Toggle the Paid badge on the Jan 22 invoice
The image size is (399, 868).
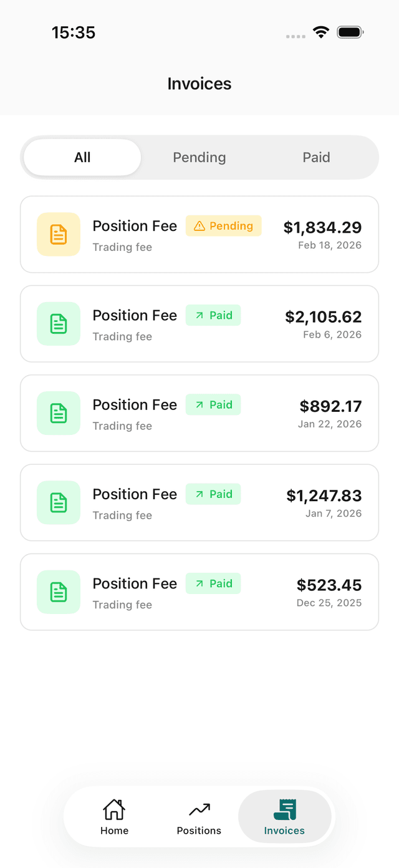(213, 404)
